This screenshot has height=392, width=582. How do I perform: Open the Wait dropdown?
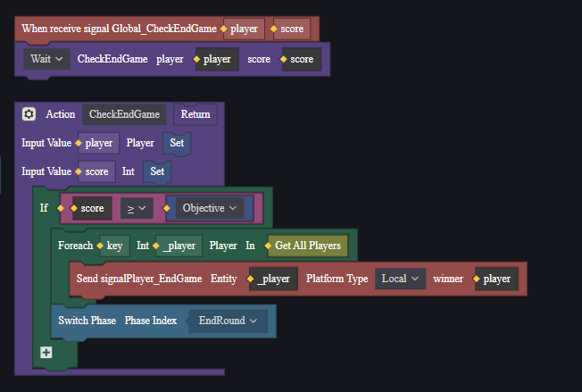point(46,59)
